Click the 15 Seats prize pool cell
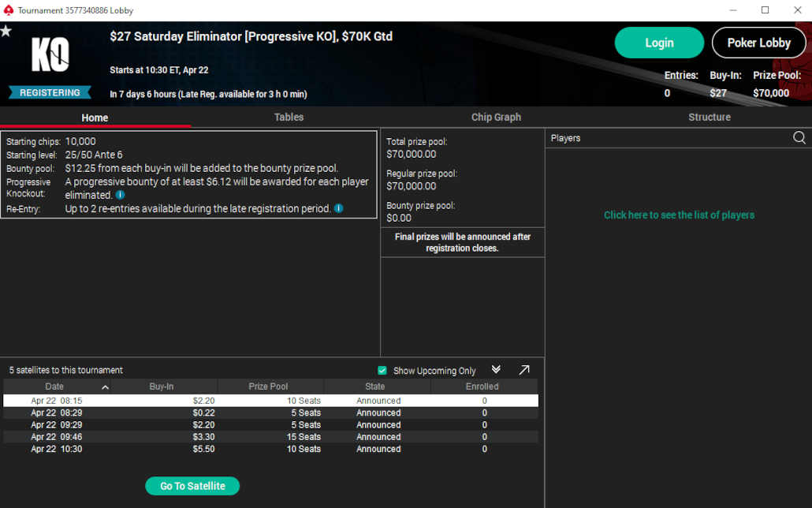 click(x=304, y=437)
